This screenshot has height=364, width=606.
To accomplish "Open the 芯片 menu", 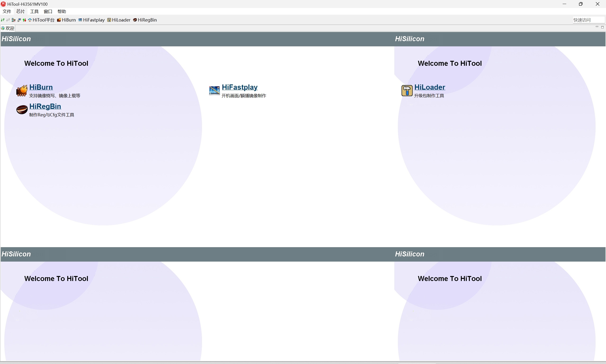I will pyautogui.click(x=21, y=12).
